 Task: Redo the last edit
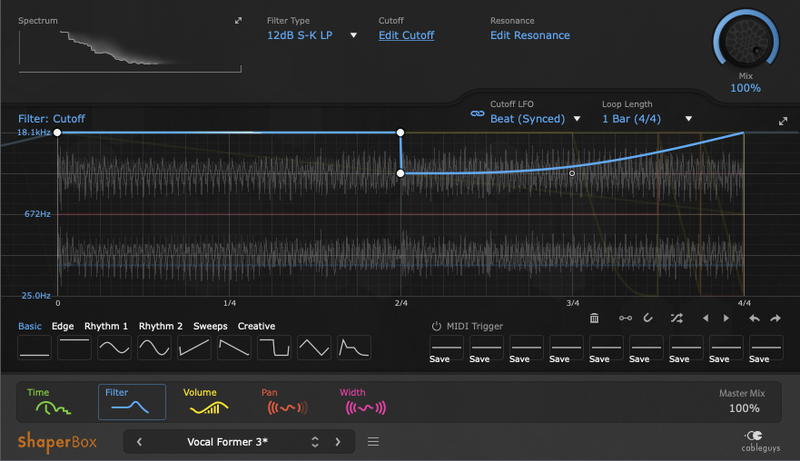776,318
